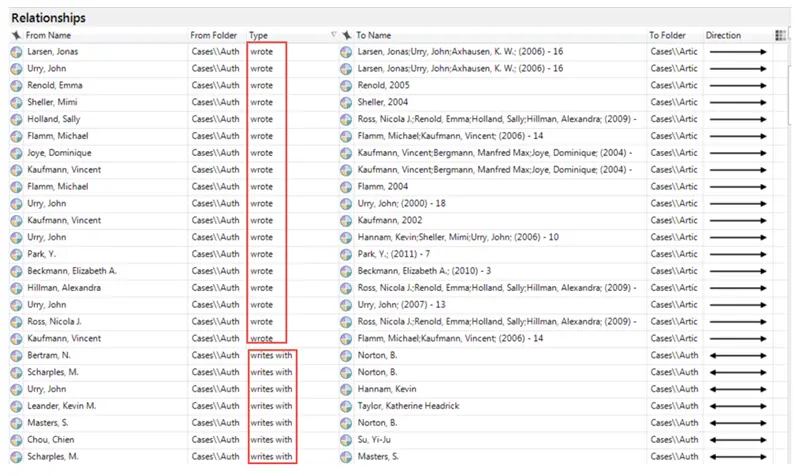Viewport: 800px width, 476px height.
Task: Click the node icon beside Chou, Chien
Action: 16,440
